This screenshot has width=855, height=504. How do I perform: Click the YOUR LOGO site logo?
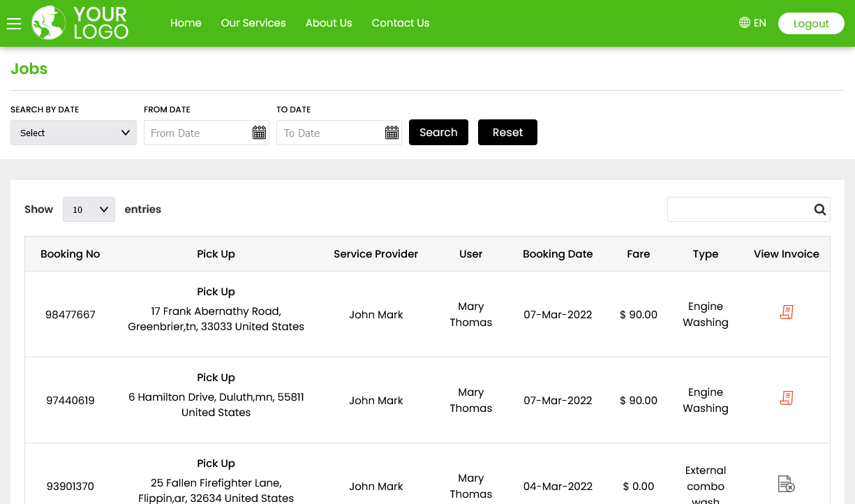[79, 23]
